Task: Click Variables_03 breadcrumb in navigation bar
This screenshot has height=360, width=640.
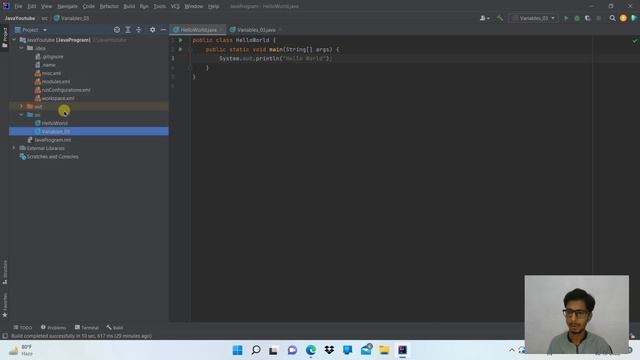Action: click(71, 18)
